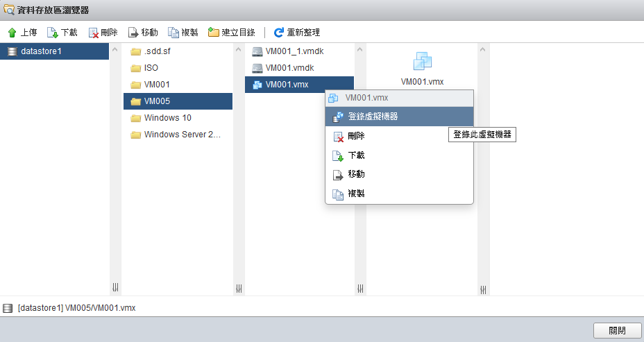The width and height of the screenshot is (644, 342).
Task: Select the VM001_1.vmdk file name
Action: coord(294,51)
